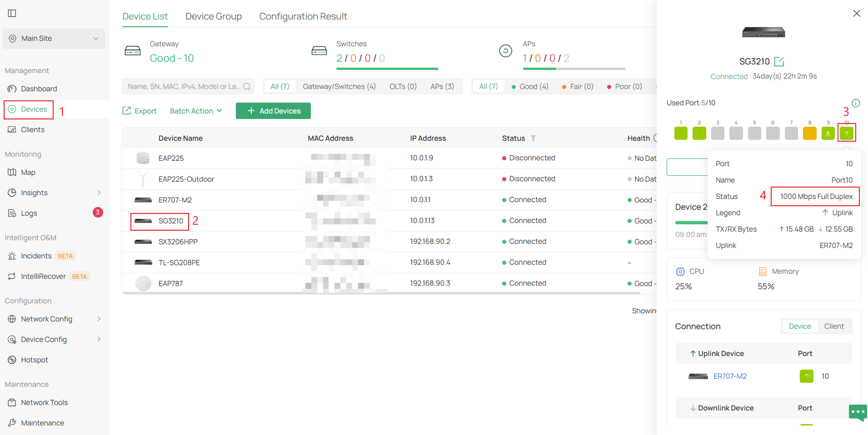This screenshot has height=435, width=868.
Task: Select green port 2 in port diagram
Action: [x=699, y=133]
